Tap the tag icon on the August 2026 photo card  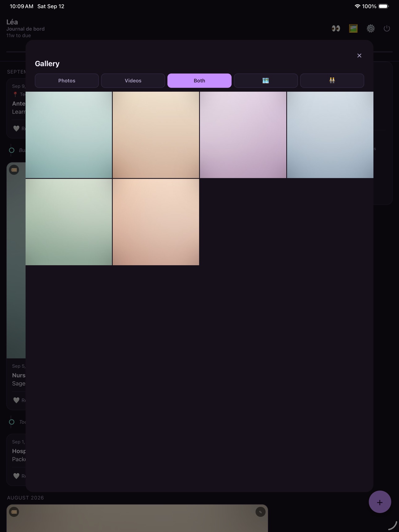point(14,512)
